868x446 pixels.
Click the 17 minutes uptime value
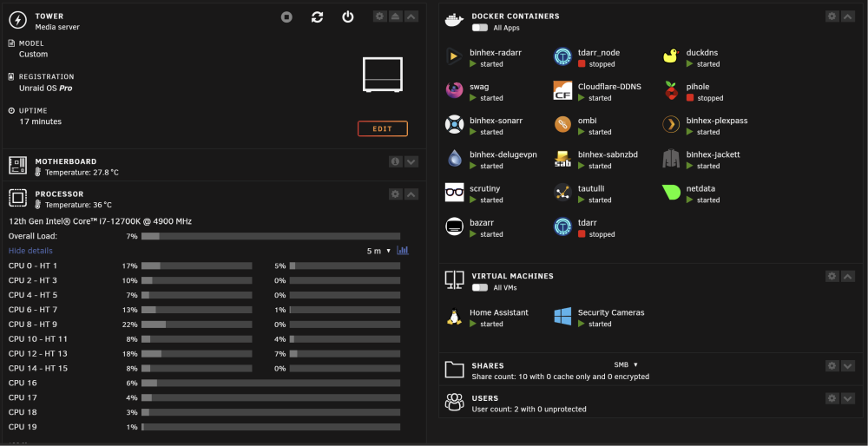click(x=41, y=121)
